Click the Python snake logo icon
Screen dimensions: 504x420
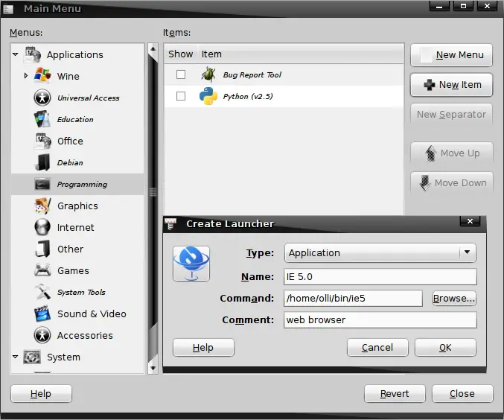[208, 96]
